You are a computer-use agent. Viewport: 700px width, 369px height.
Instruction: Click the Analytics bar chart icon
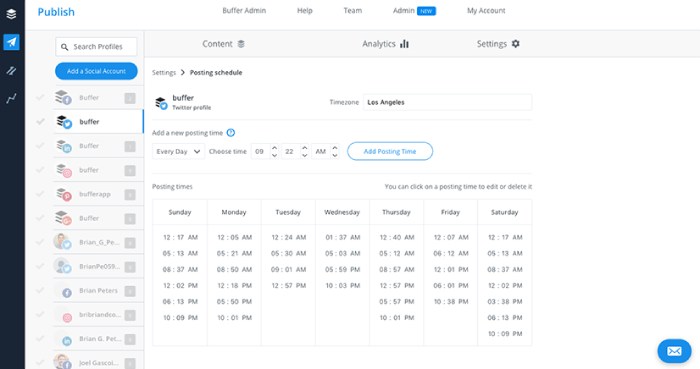click(404, 44)
